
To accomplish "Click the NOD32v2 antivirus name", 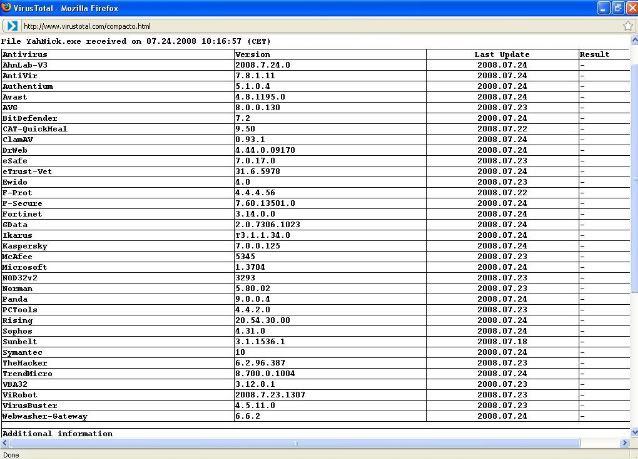I will (x=20, y=278).
